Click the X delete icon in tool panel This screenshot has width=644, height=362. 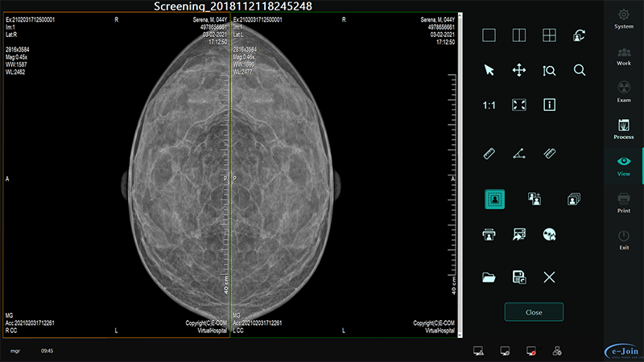pos(549,277)
